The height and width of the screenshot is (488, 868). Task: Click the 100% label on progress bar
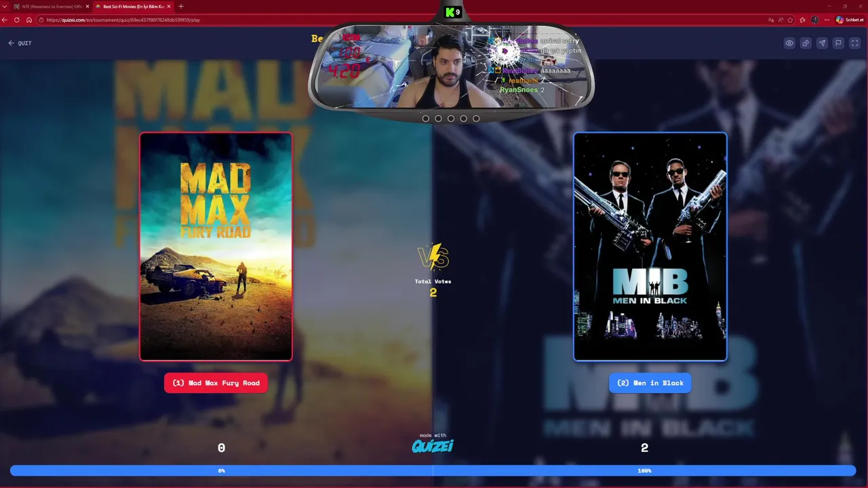[x=644, y=470]
